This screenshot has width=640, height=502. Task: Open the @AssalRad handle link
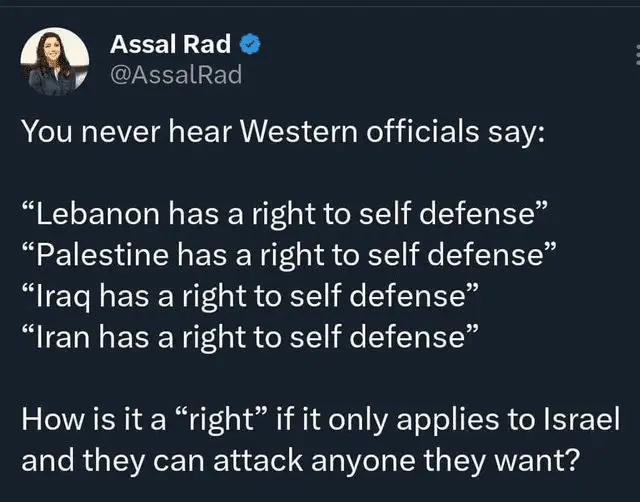pyautogui.click(x=175, y=74)
